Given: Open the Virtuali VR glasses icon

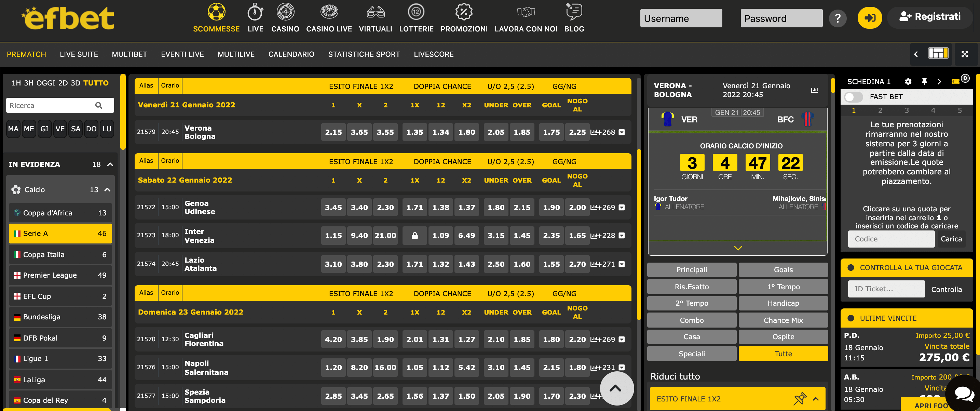Looking at the screenshot, I should pyautogui.click(x=376, y=12).
